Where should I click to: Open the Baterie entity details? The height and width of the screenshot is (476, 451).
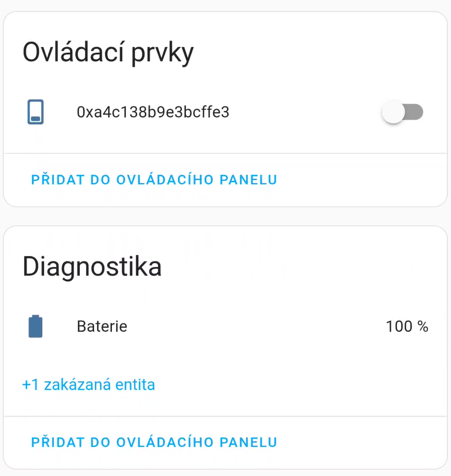click(x=102, y=326)
